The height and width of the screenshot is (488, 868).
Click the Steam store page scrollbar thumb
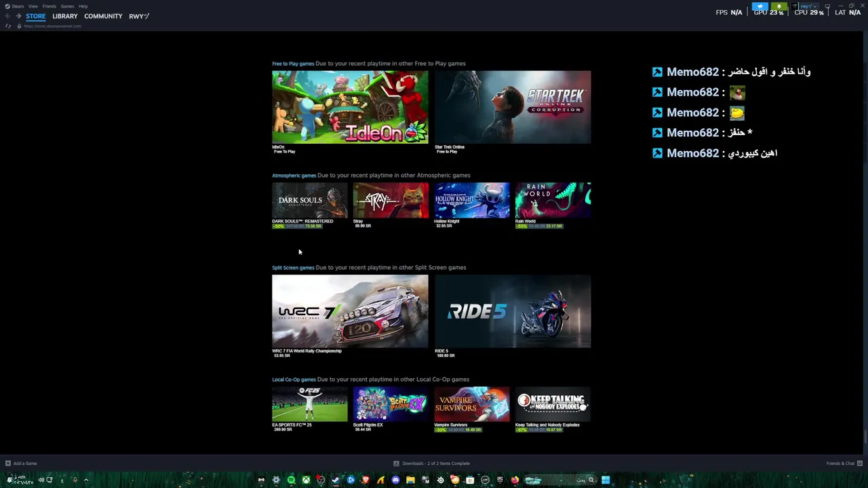click(x=865, y=438)
